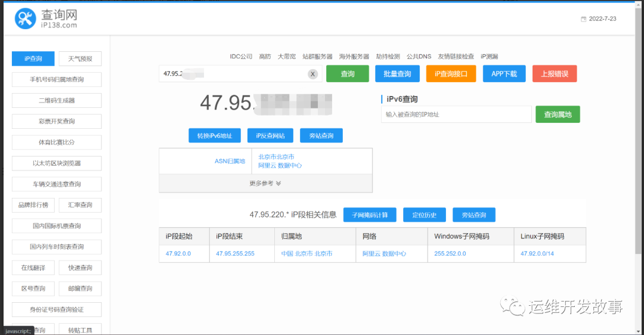Open the 子网掩码计算 tool
This screenshot has height=335, width=644.
[370, 215]
